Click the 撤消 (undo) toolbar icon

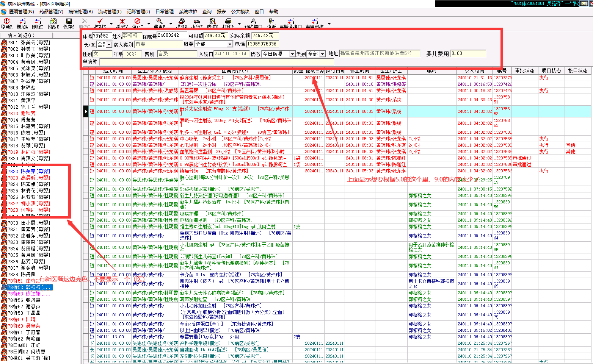pos(122,21)
